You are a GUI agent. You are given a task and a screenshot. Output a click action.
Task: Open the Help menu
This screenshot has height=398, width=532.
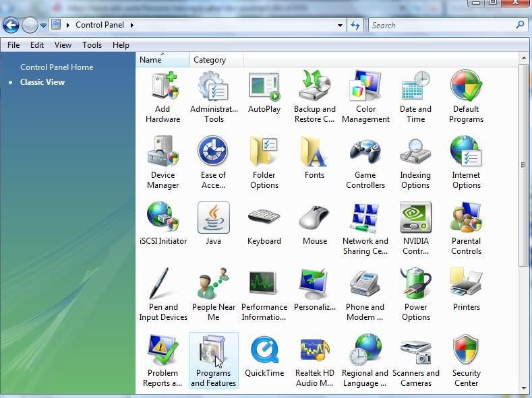(x=121, y=45)
